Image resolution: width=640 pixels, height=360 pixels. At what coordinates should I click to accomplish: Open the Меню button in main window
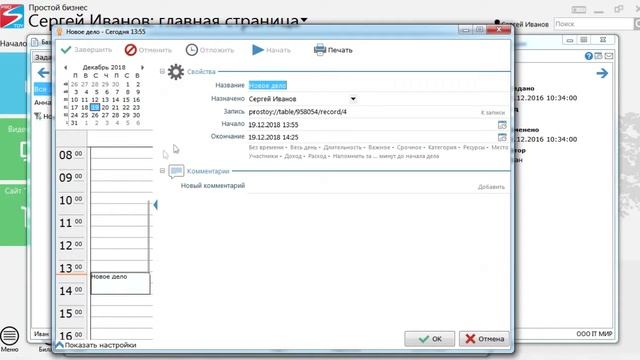tap(9, 339)
